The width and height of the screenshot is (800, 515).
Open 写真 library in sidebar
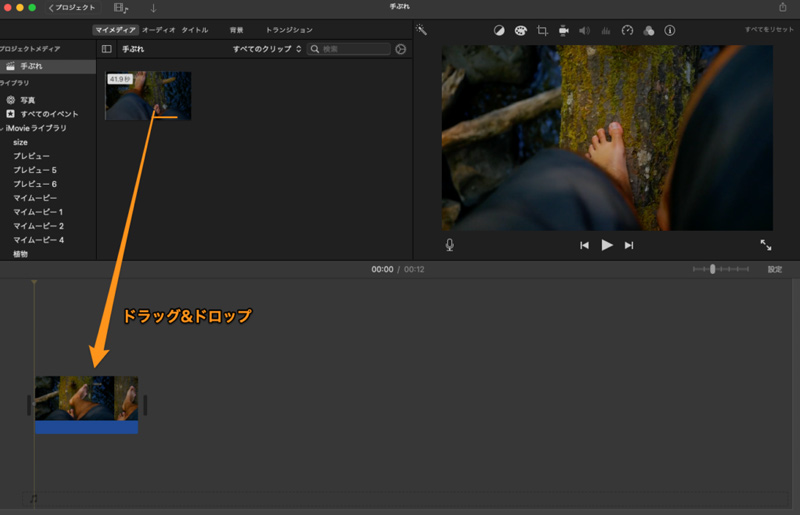[x=28, y=100]
